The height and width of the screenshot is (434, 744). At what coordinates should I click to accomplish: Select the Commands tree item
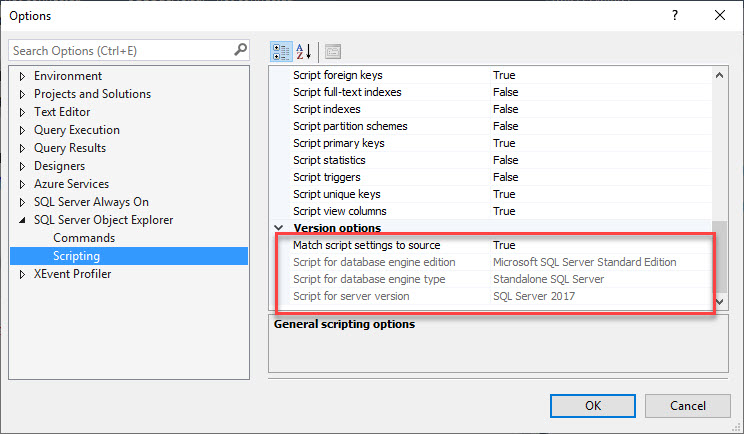coord(84,238)
